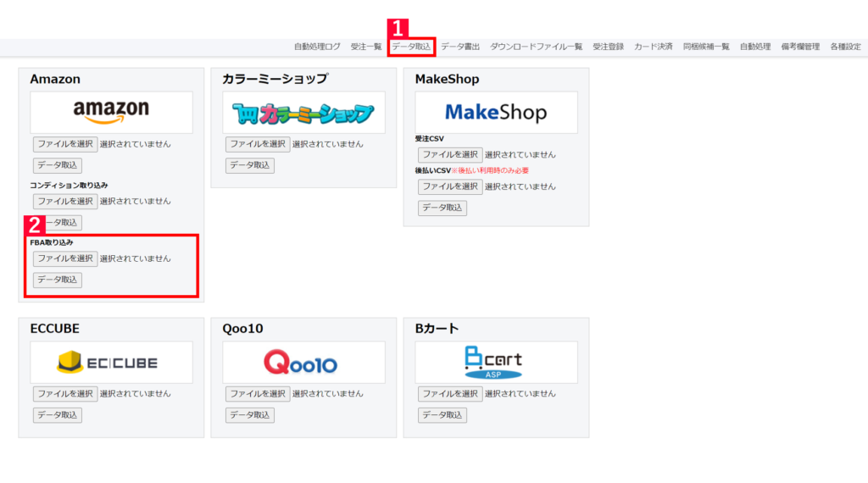The image size is (868, 483).
Task: Open the 各種設定 menu item
Action: [845, 47]
